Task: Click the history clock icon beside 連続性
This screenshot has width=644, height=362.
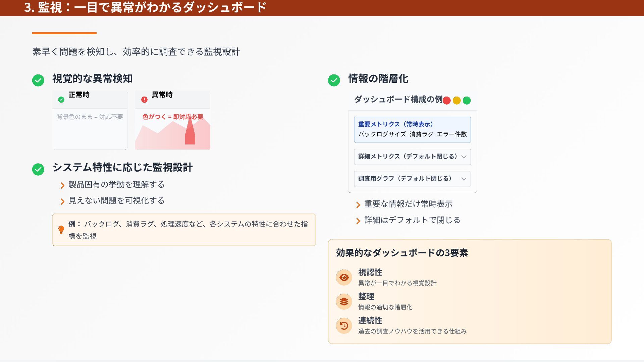Action: (344, 326)
